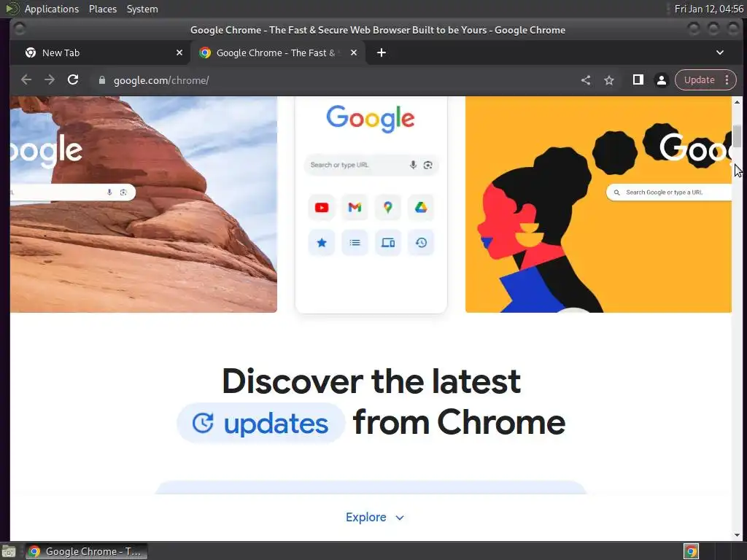Click the clock showing Fri Jan 12

point(709,9)
